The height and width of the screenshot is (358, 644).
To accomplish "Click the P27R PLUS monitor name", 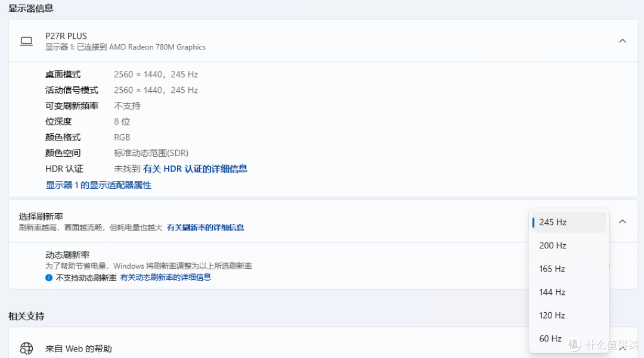I will tap(66, 36).
